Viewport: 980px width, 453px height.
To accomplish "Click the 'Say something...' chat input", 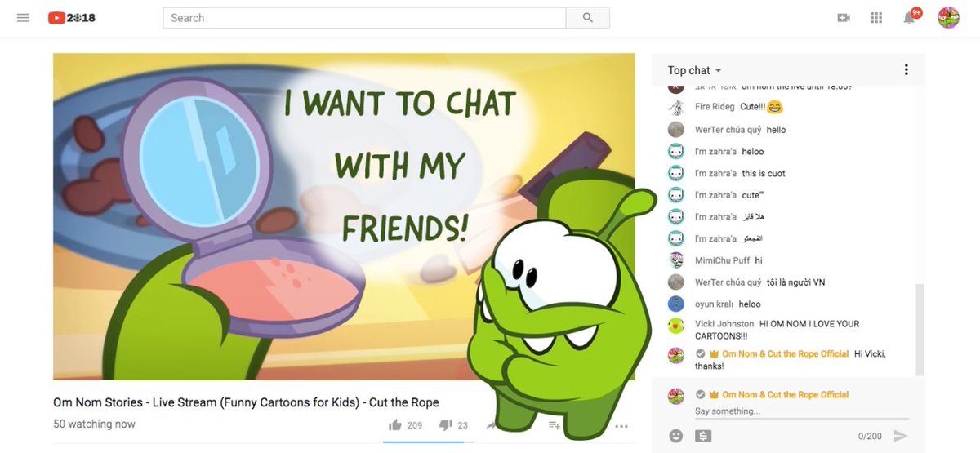I will tap(800, 411).
